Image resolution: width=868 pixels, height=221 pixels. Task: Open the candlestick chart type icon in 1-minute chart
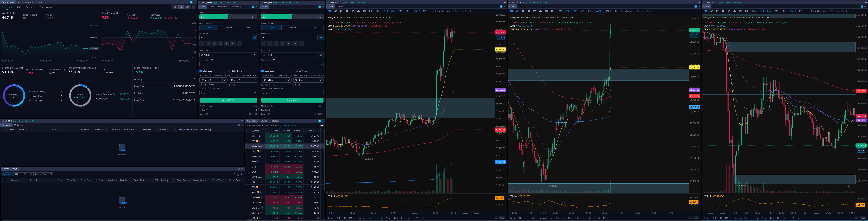[341, 11]
